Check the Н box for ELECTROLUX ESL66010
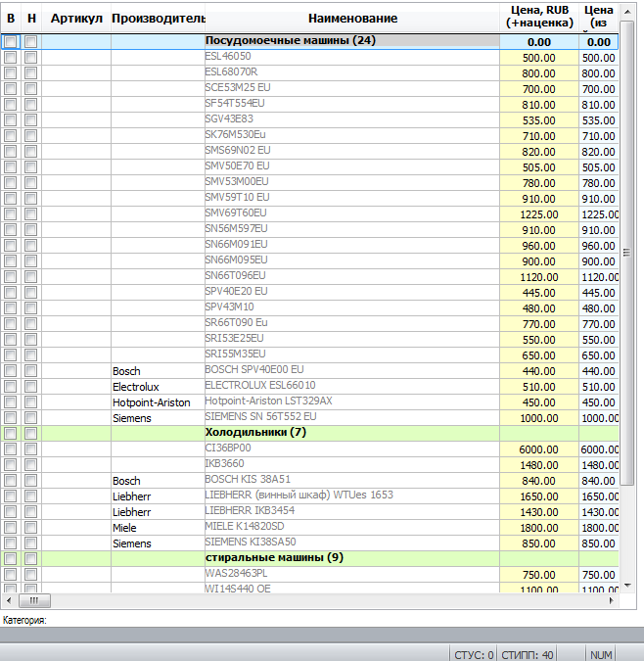This screenshot has height=661, width=644. (30, 386)
